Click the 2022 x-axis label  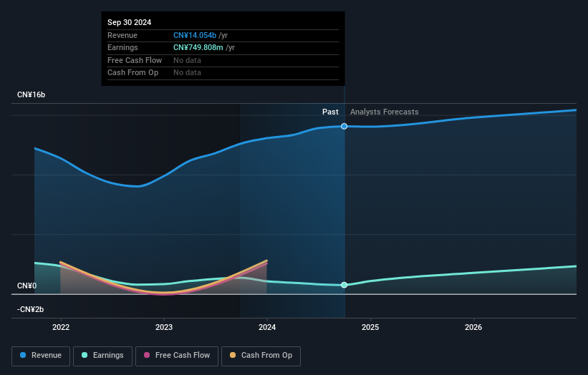[x=61, y=328]
